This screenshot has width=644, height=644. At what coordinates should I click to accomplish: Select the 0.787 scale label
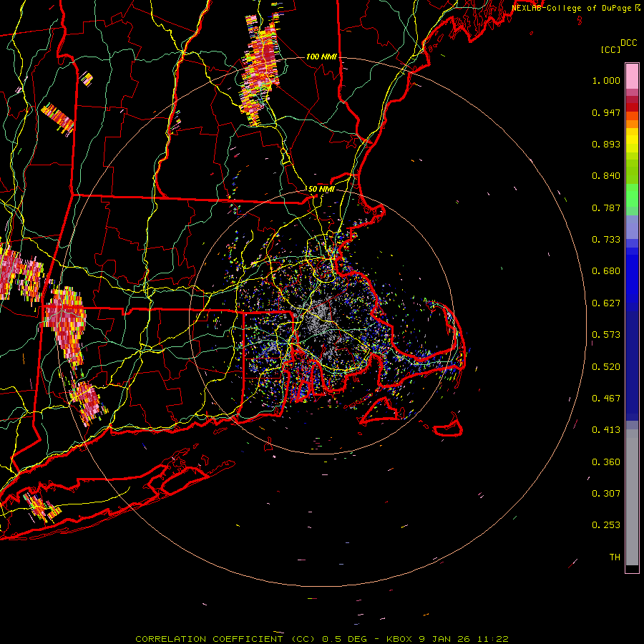[x=606, y=208]
